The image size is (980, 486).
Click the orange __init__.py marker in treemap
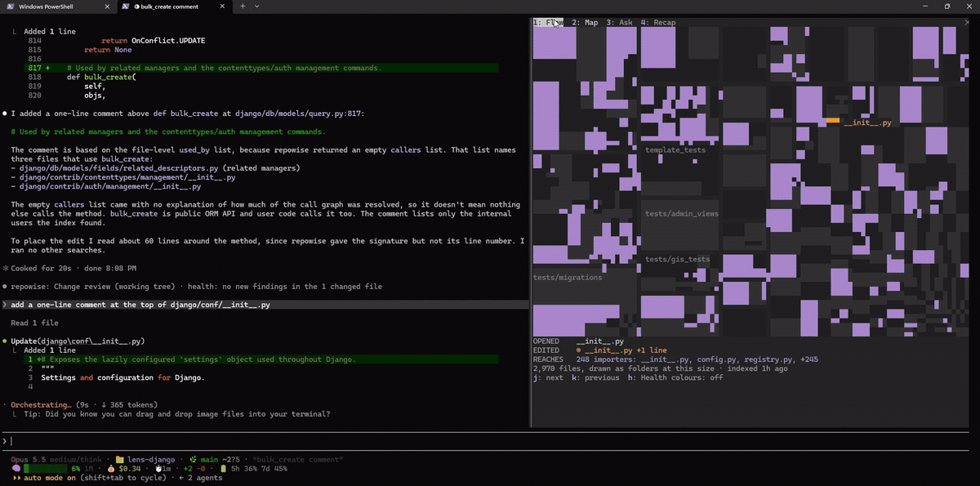[833, 121]
